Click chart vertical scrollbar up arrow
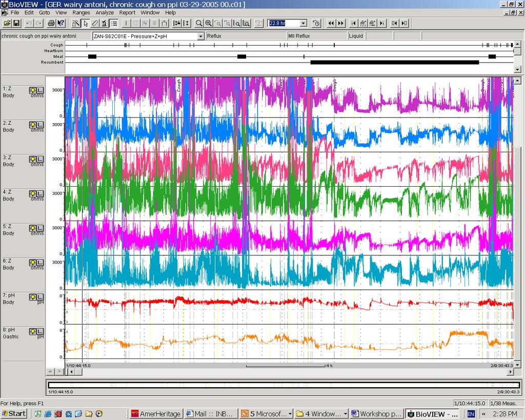 (517, 81)
